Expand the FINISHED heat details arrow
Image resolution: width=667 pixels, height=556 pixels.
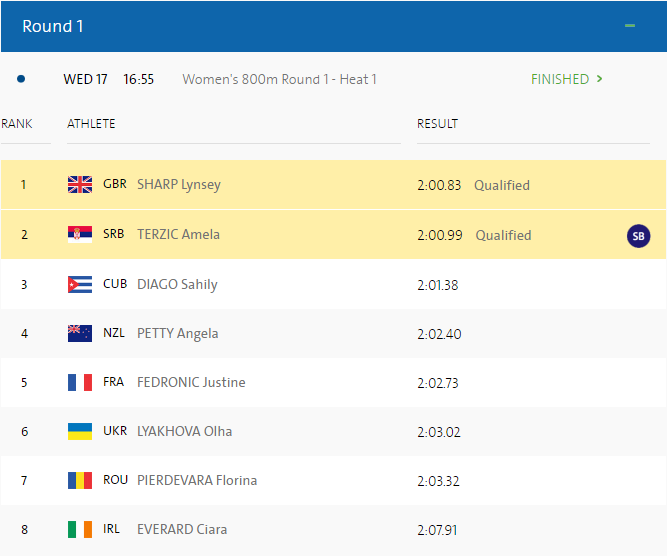tap(599, 79)
